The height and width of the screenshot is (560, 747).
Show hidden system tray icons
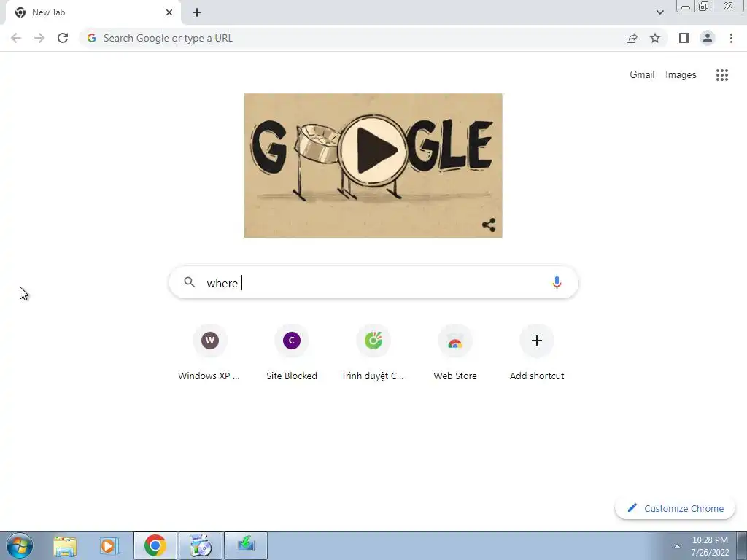click(677, 546)
